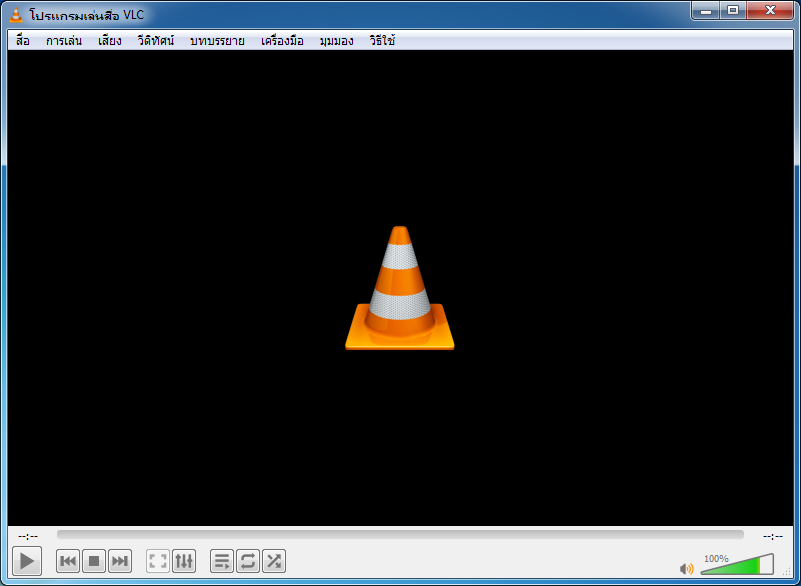Click the seek bar timeline

(400, 535)
